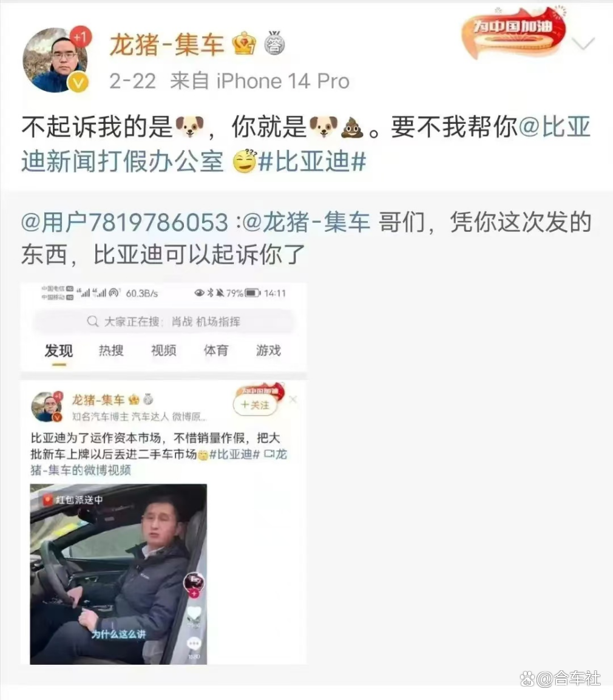Tap the yellow V verification badge

(x=78, y=83)
